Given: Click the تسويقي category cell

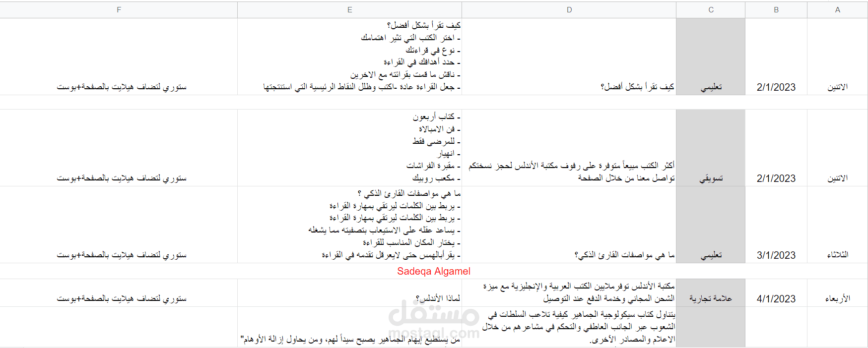Looking at the screenshot, I should coord(711,148).
